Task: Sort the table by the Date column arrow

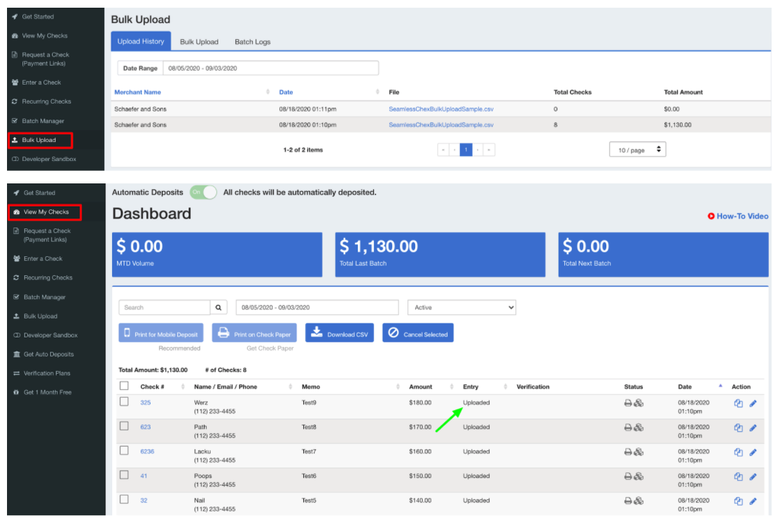Action: tap(720, 386)
